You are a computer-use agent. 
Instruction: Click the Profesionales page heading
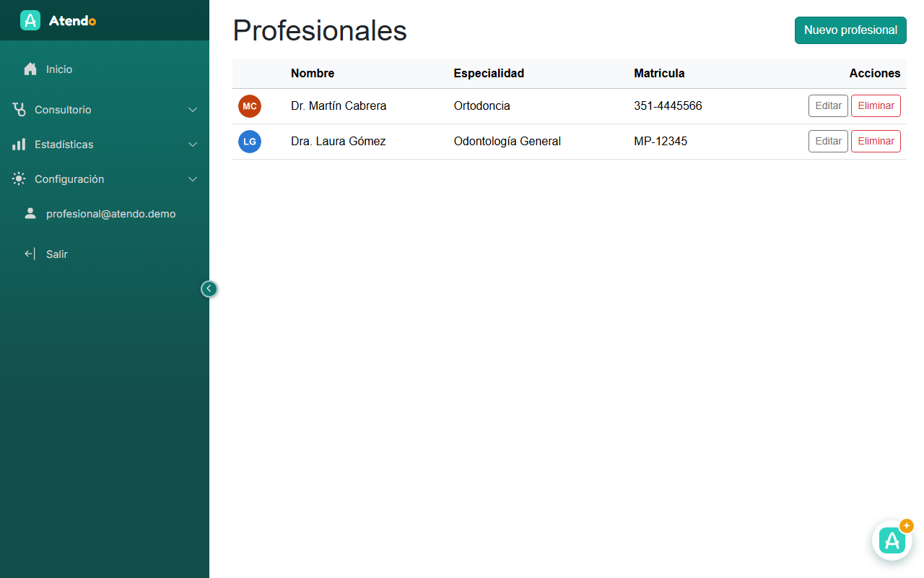tap(320, 30)
